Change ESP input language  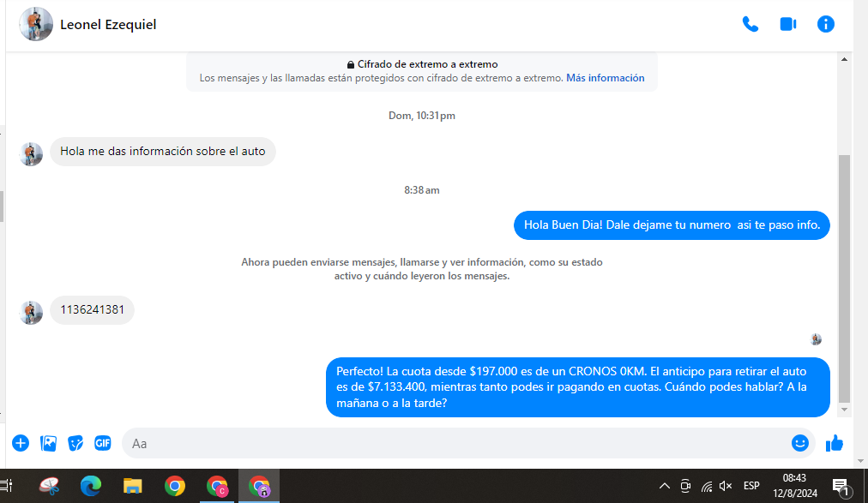tap(751, 486)
